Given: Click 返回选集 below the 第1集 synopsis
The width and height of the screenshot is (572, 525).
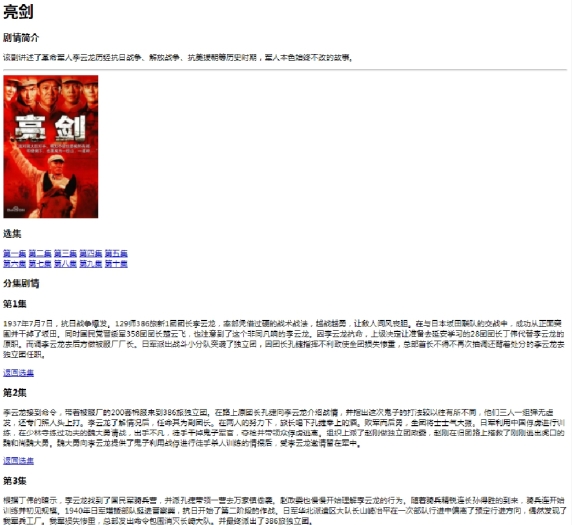Looking at the screenshot, I should [19, 372].
